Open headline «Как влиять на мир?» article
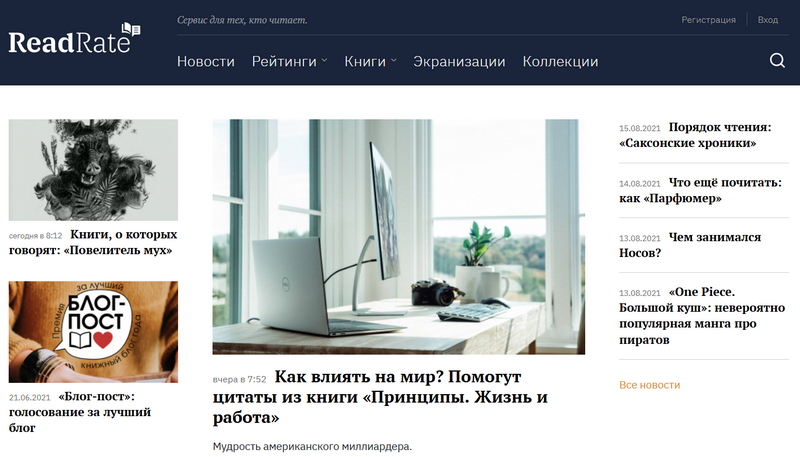 380,397
